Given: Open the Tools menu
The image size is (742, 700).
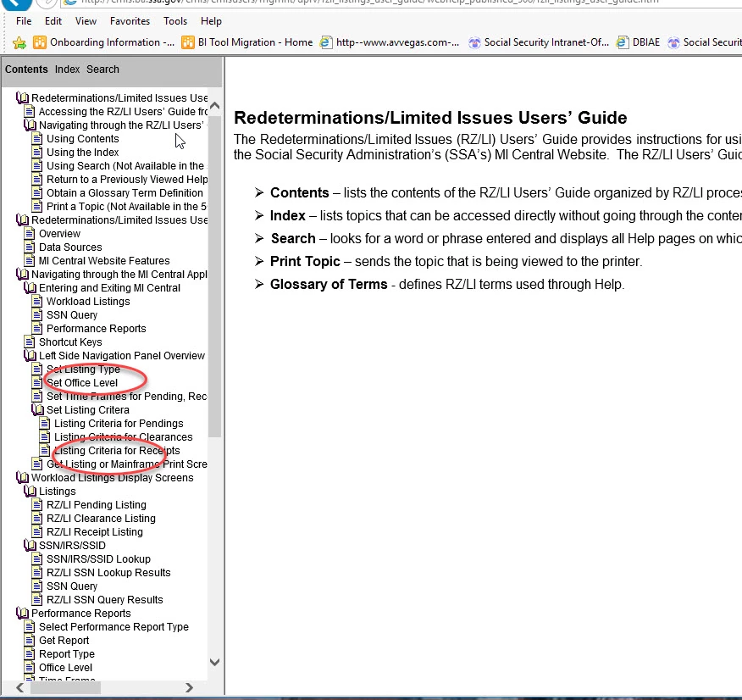Looking at the screenshot, I should [175, 21].
